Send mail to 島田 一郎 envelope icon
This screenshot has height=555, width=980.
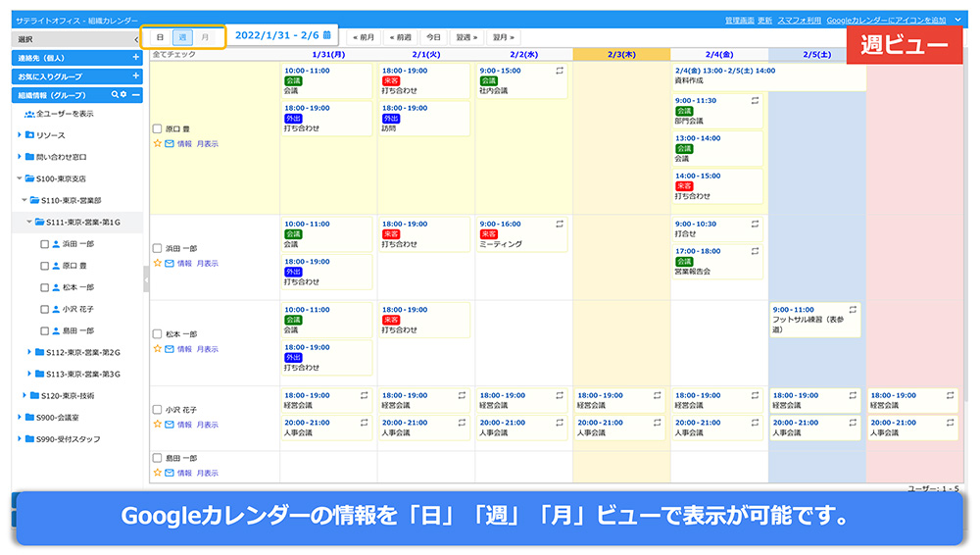[170, 473]
